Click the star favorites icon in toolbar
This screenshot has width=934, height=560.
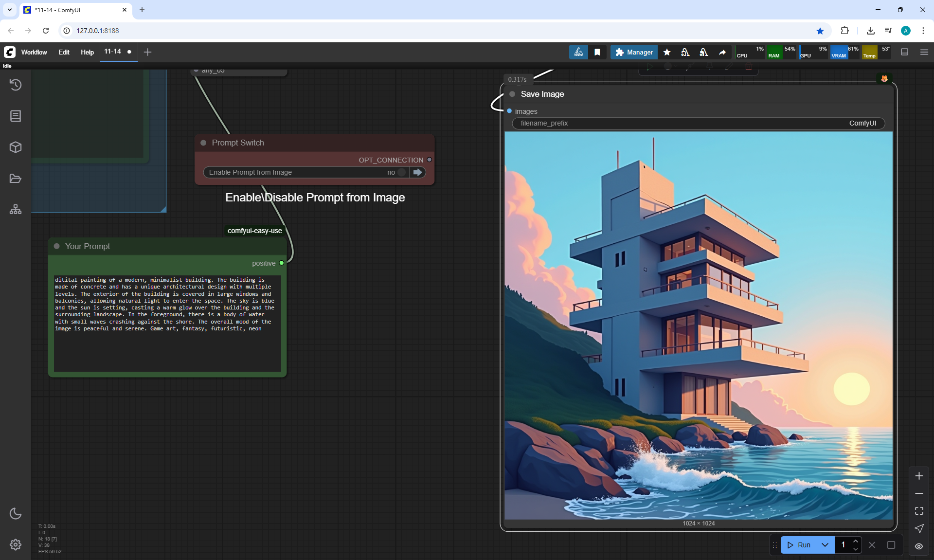coord(667,52)
